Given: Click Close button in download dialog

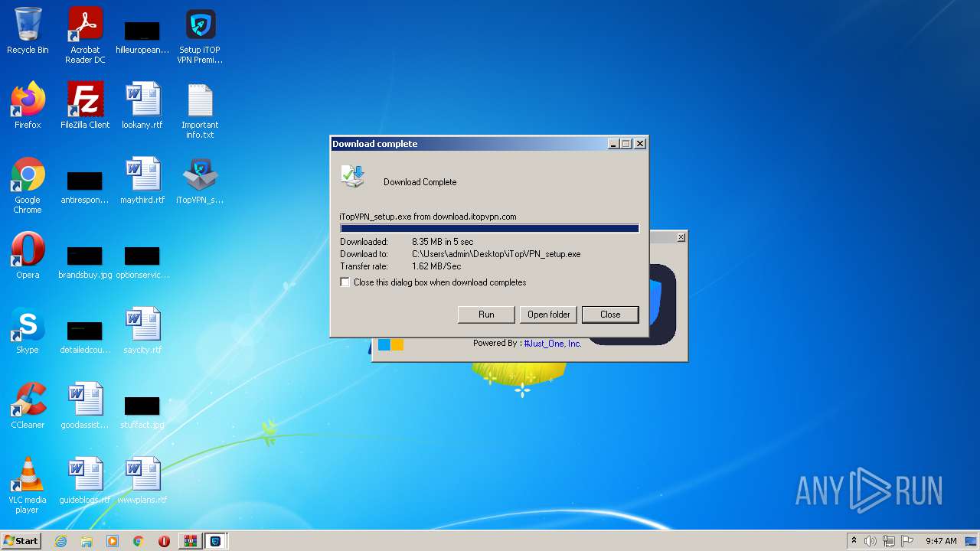Looking at the screenshot, I should 610,315.
